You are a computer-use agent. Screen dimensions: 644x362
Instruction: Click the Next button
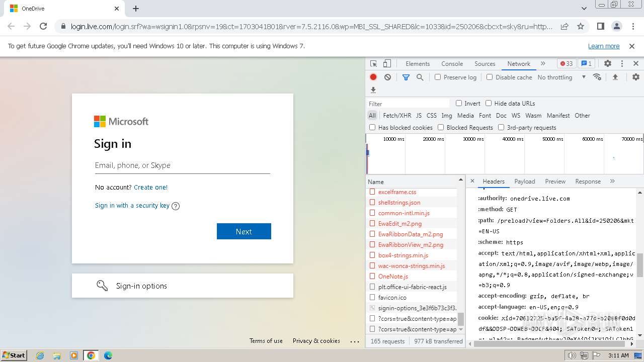[x=244, y=231]
